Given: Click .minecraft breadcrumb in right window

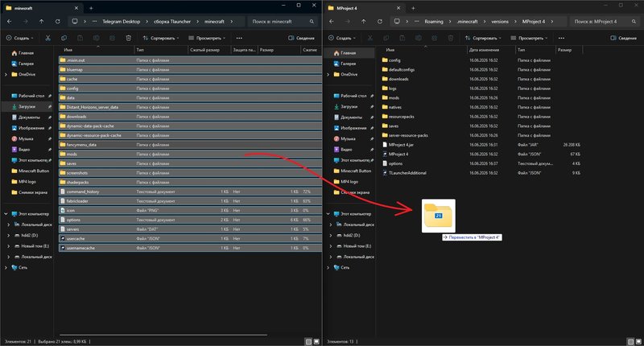Looking at the screenshot, I should pyautogui.click(x=468, y=22).
